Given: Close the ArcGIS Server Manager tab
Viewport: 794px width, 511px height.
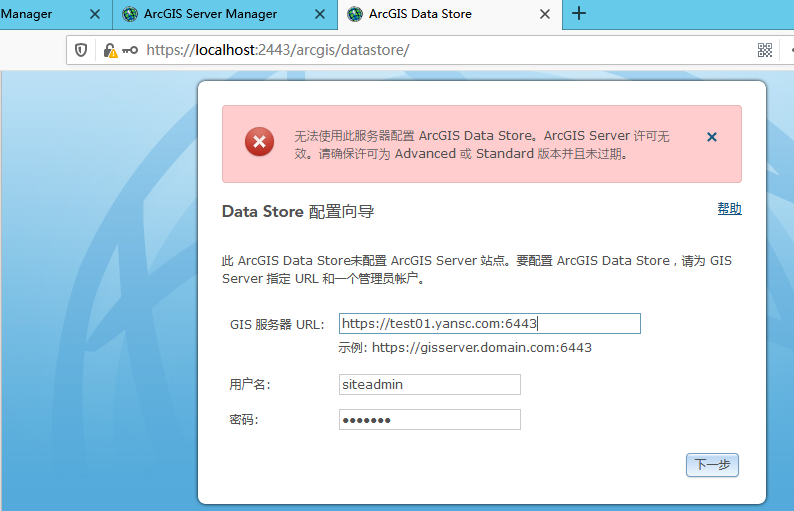Looking at the screenshot, I should point(320,14).
